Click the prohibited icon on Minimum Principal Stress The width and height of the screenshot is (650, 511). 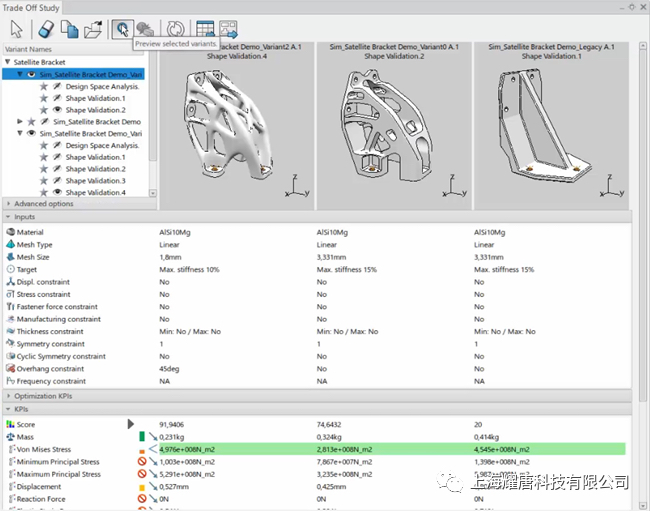tap(142, 461)
